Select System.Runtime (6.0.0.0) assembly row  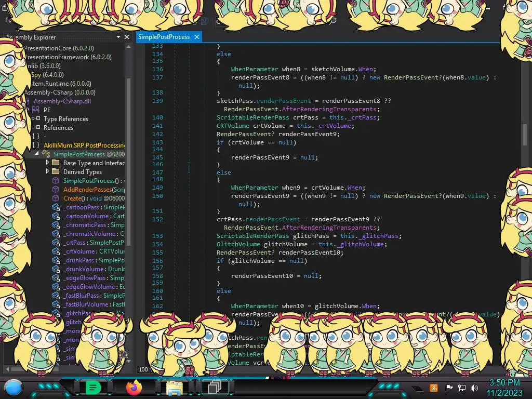61,84
